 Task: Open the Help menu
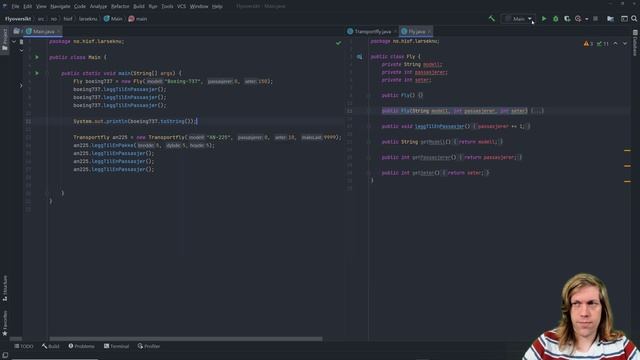pyautogui.click(x=217, y=7)
